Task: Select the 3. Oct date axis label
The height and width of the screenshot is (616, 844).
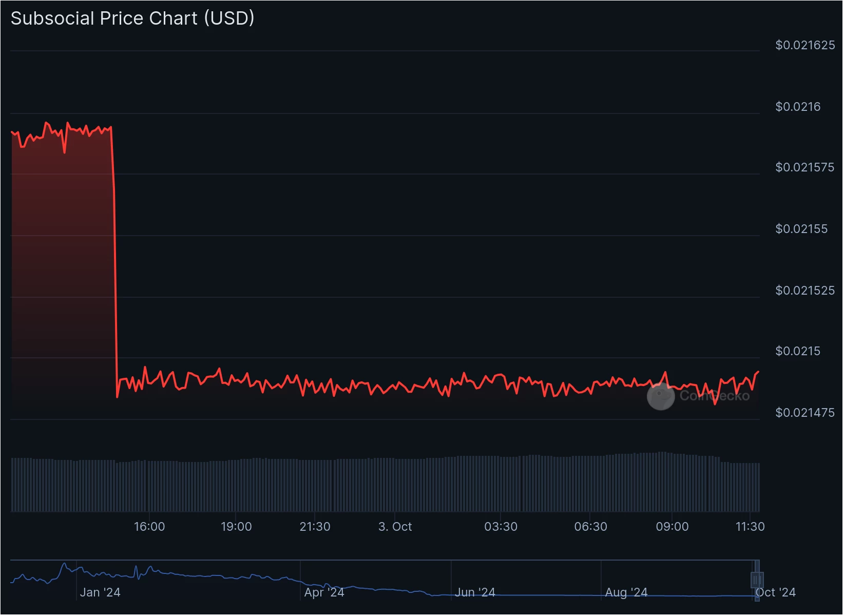Action: point(395,527)
